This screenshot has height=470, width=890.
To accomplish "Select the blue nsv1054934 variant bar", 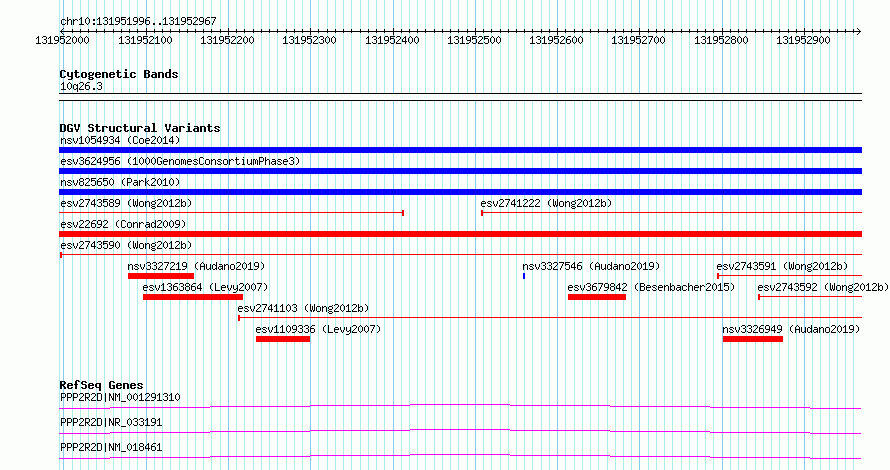I will coord(460,150).
